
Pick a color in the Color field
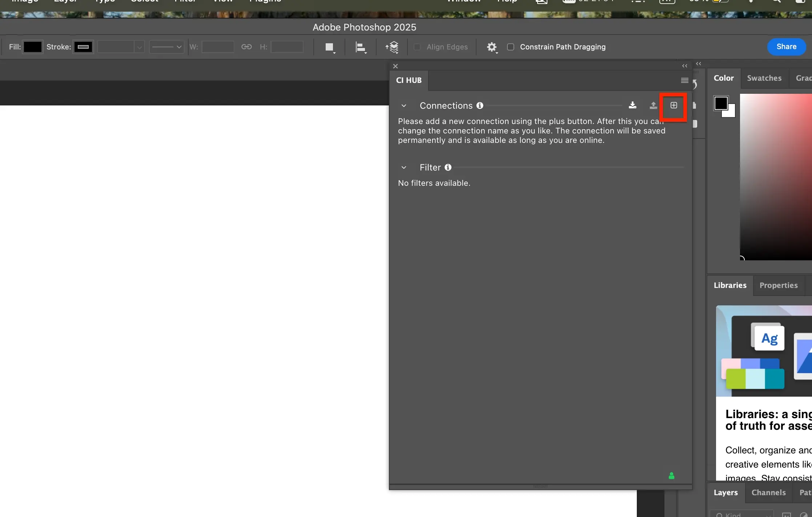776,177
